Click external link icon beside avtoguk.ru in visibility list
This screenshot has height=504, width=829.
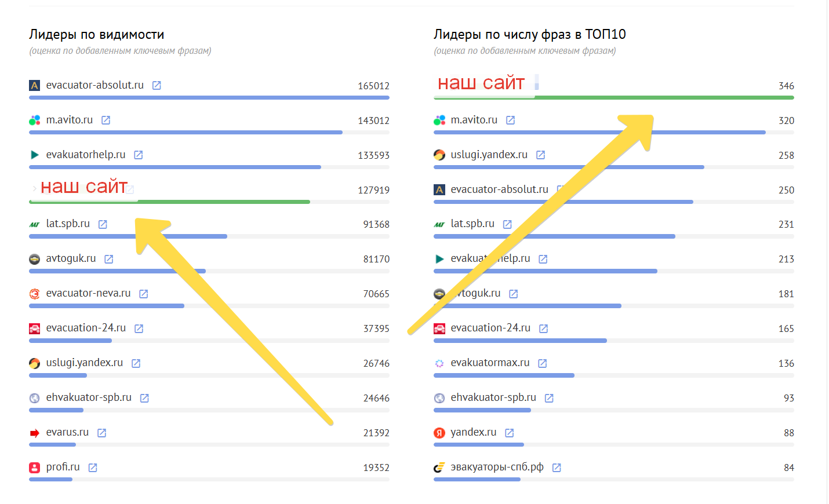[x=108, y=259]
